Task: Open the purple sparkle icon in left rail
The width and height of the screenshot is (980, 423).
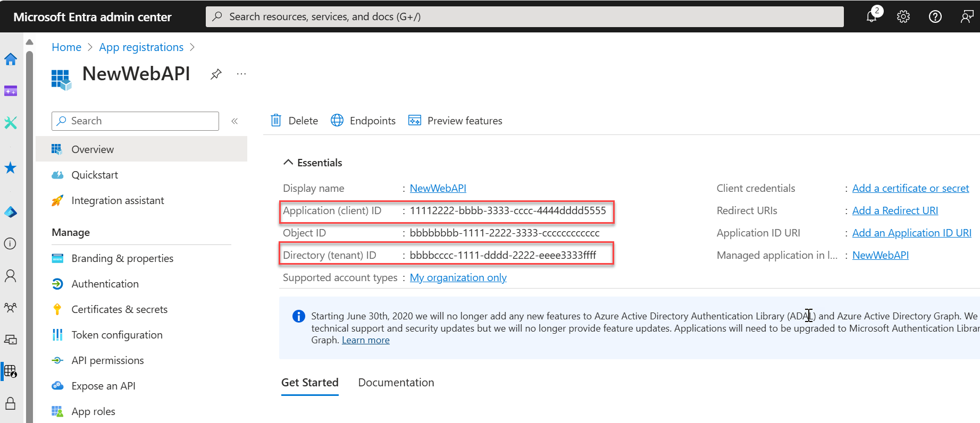Action: tap(11, 91)
